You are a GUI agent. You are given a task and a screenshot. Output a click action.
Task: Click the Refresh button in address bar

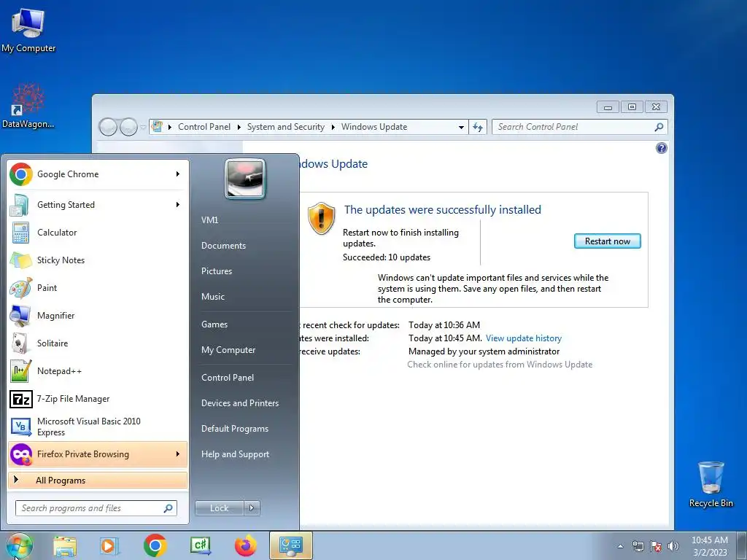(x=477, y=127)
